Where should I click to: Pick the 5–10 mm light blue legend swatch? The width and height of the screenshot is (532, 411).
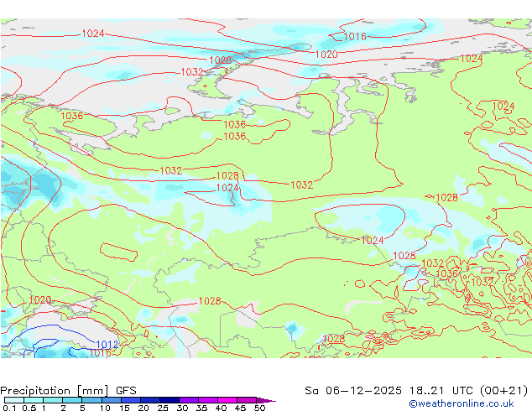[x=91, y=400]
